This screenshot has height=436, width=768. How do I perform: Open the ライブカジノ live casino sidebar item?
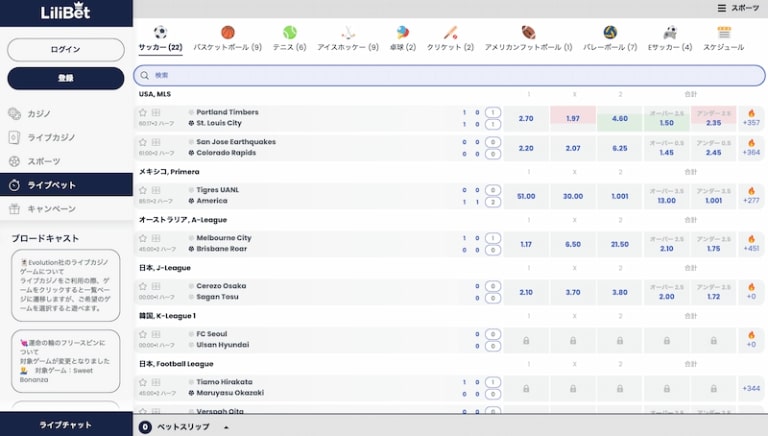tap(66, 138)
